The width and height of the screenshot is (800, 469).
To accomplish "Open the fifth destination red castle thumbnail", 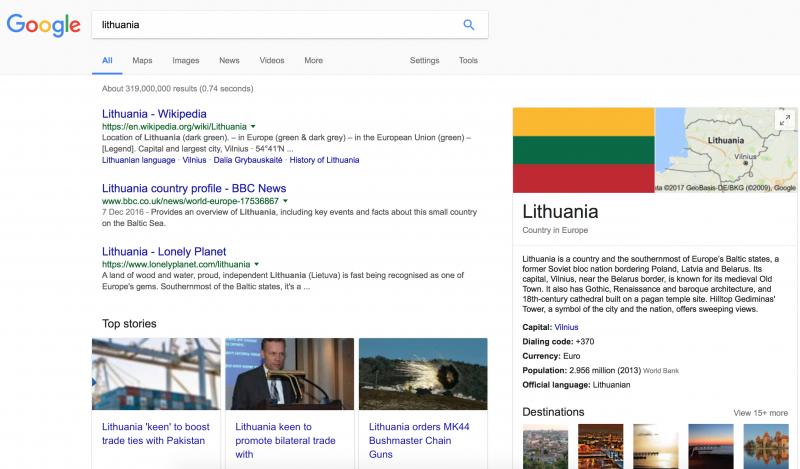I will pos(766,446).
